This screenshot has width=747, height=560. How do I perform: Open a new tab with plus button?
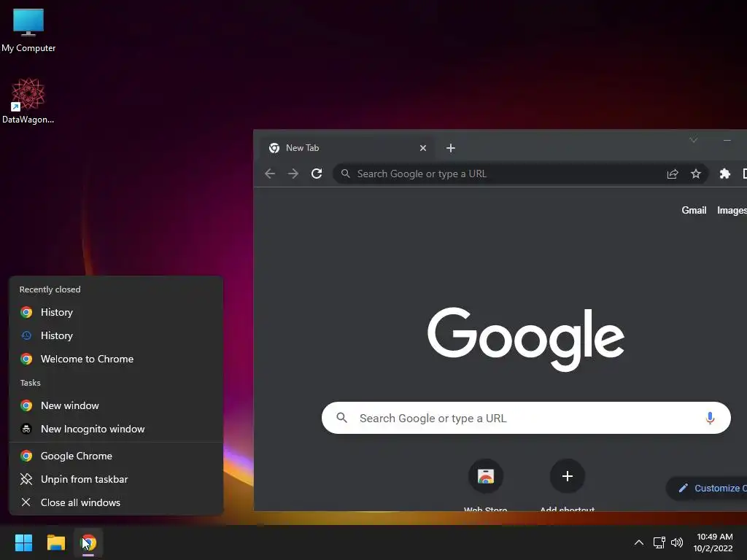pyautogui.click(x=450, y=148)
